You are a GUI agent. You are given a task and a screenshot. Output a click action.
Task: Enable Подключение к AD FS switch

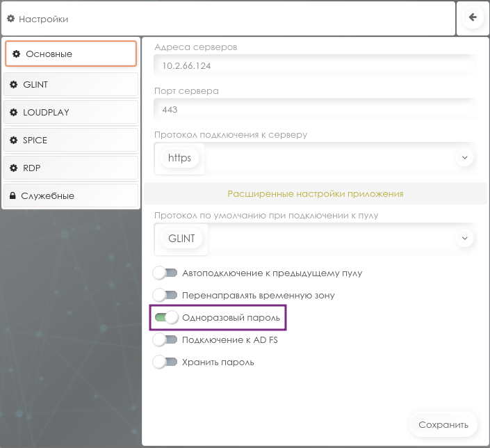(165, 340)
